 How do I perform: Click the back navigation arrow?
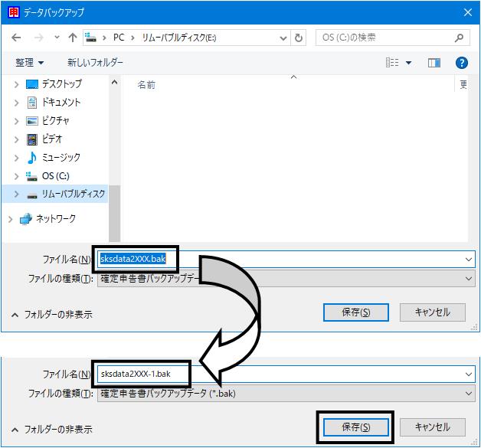pyautogui.click(x=16, y=38)
